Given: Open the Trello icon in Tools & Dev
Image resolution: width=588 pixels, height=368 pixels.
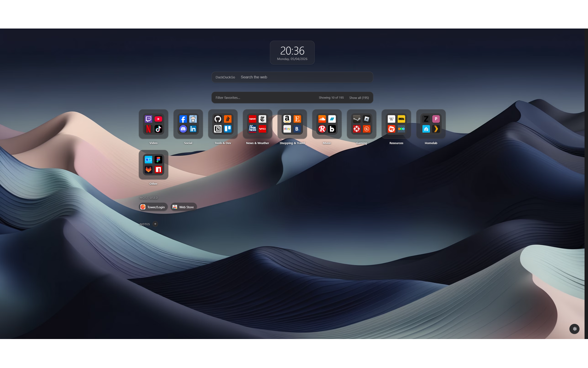Looking at the screenshot, I should click(x=228, y=129).
